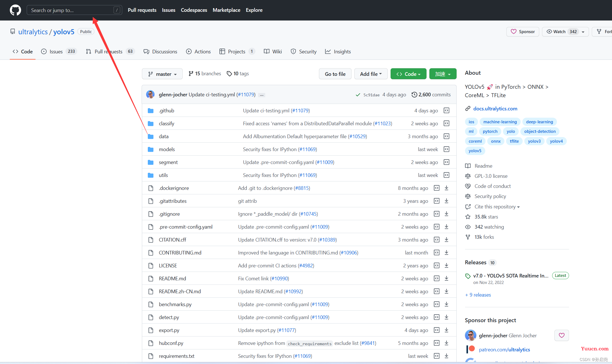
Task: Click the heart sponsor button for glenn-jocher
Action: [561, 335]
